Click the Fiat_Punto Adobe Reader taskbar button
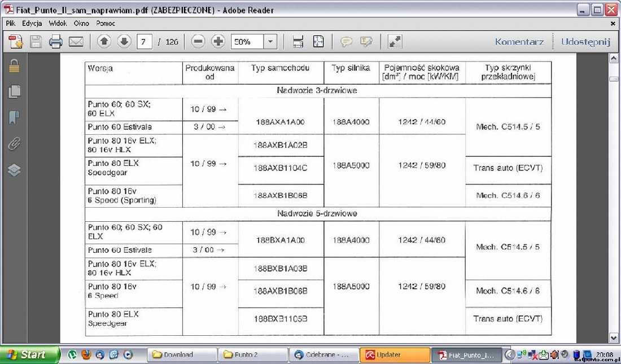The width and height of the screenshot is (621, 364). [x=466, y=354]
